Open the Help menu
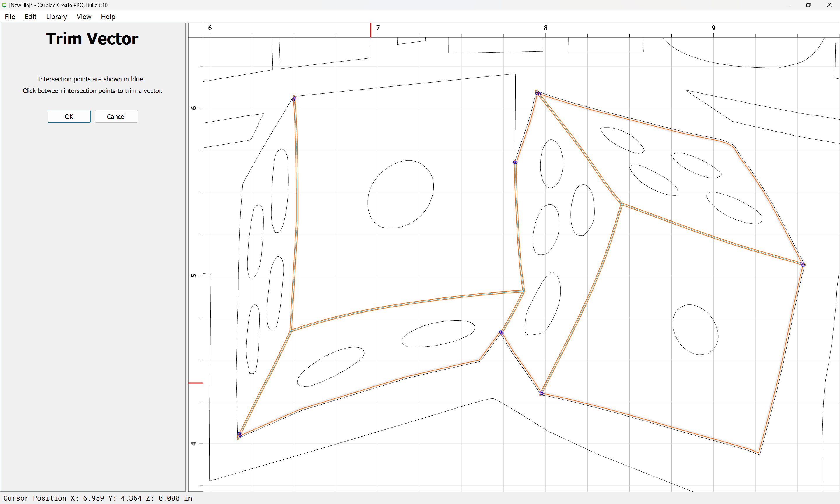 point(108,17)
